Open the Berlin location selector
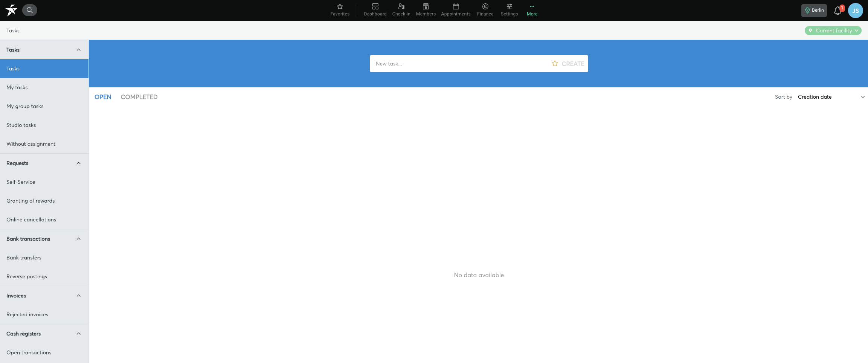This screenshot has width=868, height=363. [814, 11]
